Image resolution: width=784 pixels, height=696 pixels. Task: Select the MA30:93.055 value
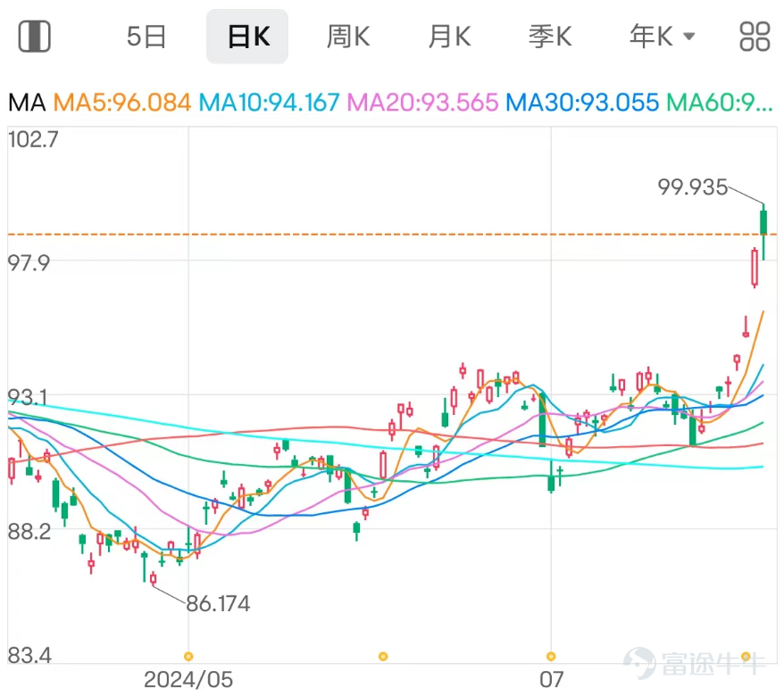click(x=582, y=103)
